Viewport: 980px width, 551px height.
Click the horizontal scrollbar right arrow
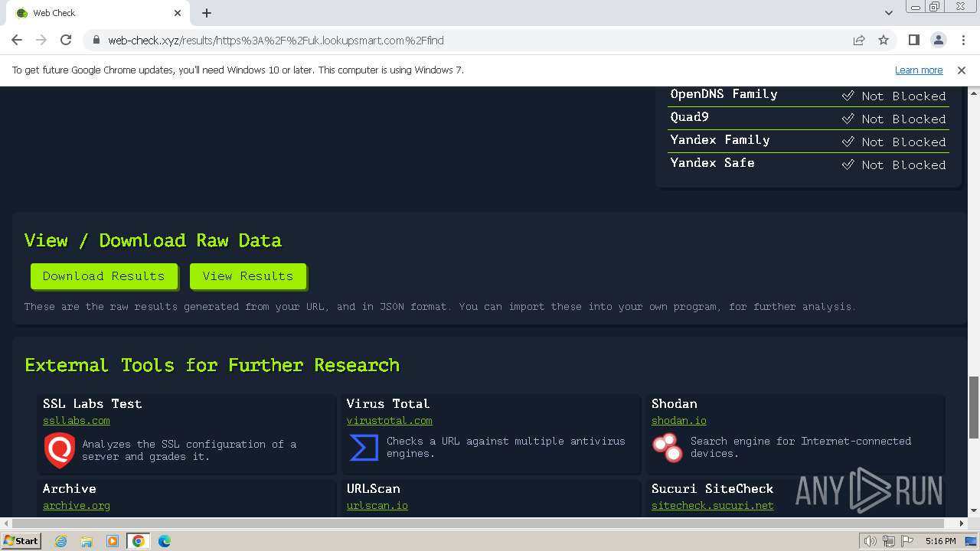click(962, 523)
